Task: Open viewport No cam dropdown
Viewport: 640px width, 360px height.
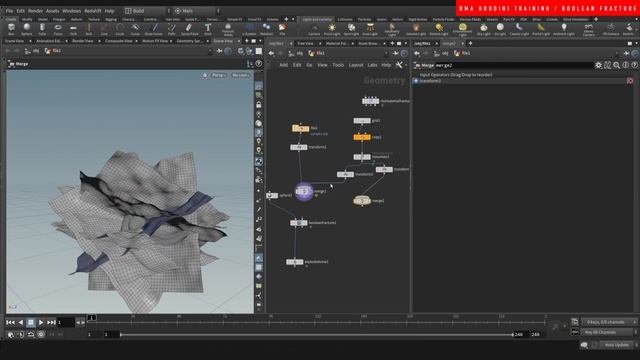Action: (x=240, y=75)
